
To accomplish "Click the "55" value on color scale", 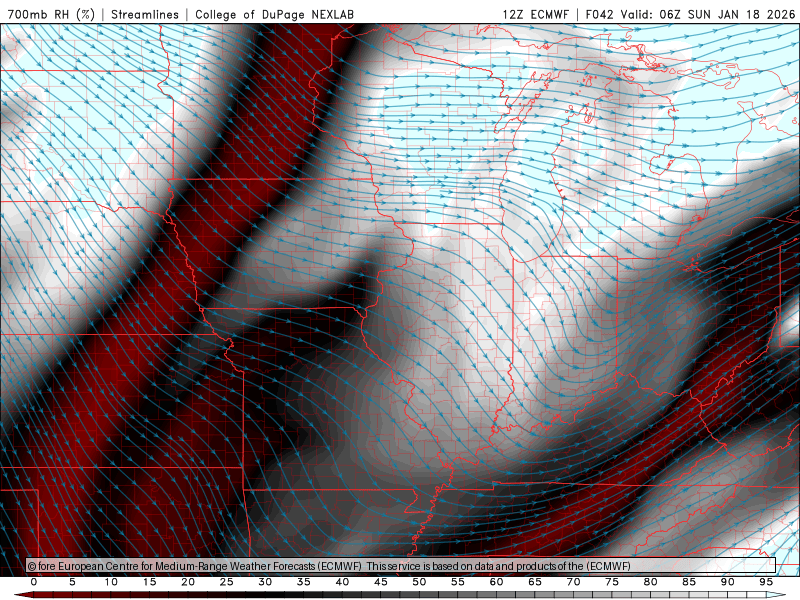I will point(458,582).
